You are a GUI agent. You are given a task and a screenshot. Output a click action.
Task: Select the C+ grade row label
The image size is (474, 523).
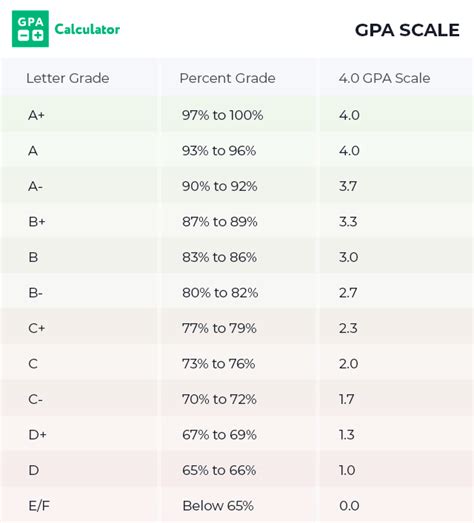click(x=37, y=329)
